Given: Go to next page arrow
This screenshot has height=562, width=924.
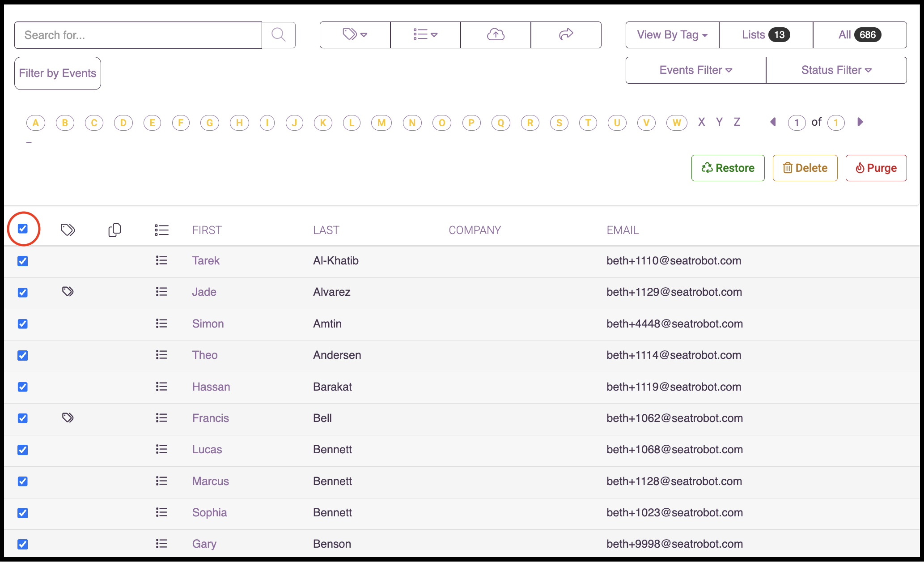Looking at the screenshot, I should [860, 122].
